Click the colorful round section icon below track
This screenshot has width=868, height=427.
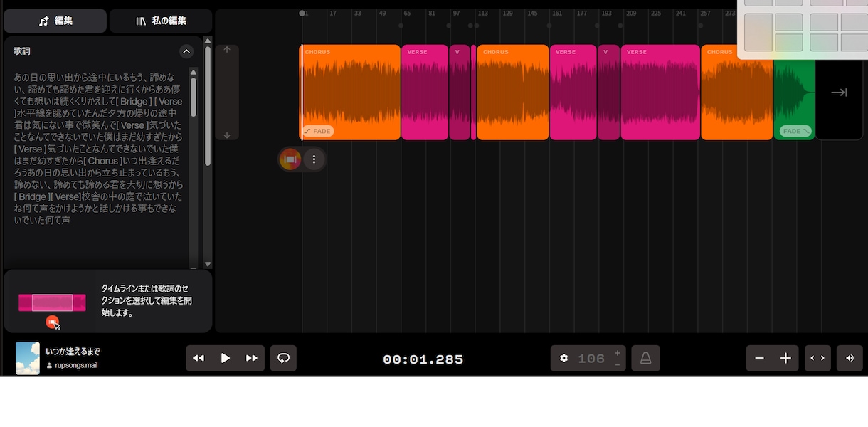coord(290,159)
